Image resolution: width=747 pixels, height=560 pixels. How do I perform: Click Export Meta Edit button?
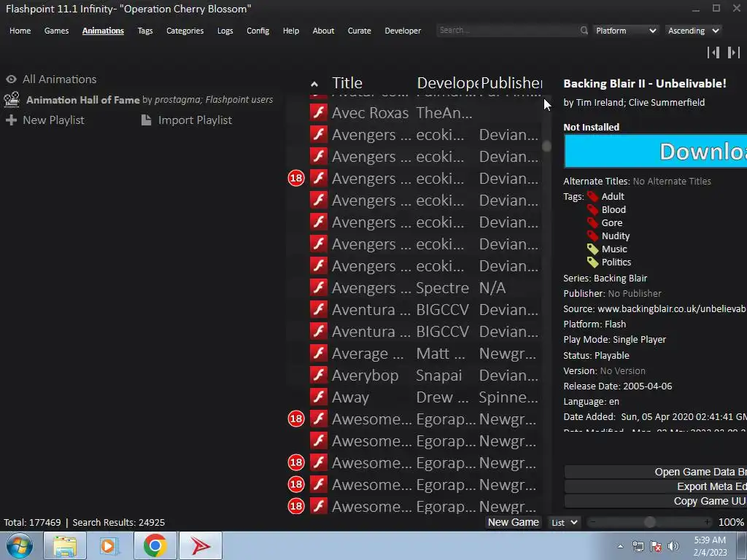coord(656,486)
